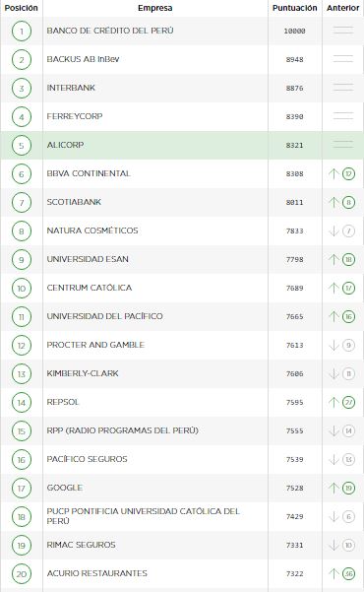Click the position 5 circle for ALICORP
The width and height of the screenshot is (364, 592).
[22, 146]
